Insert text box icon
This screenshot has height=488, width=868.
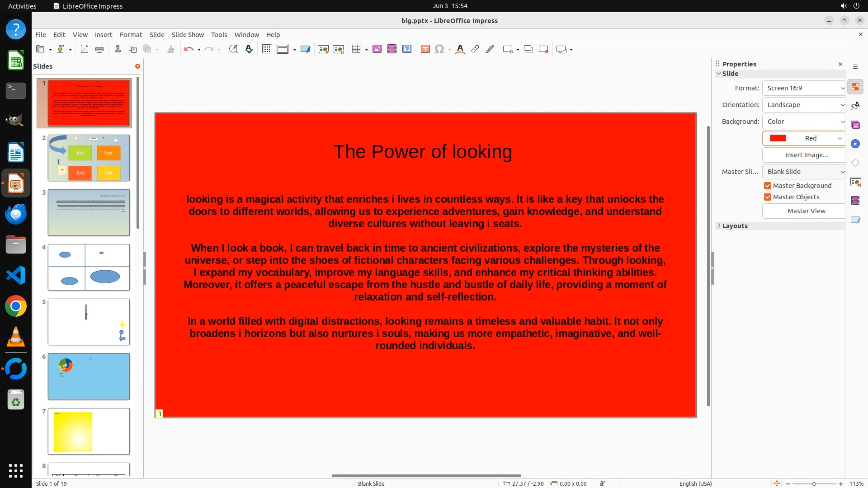pos(425,49)
